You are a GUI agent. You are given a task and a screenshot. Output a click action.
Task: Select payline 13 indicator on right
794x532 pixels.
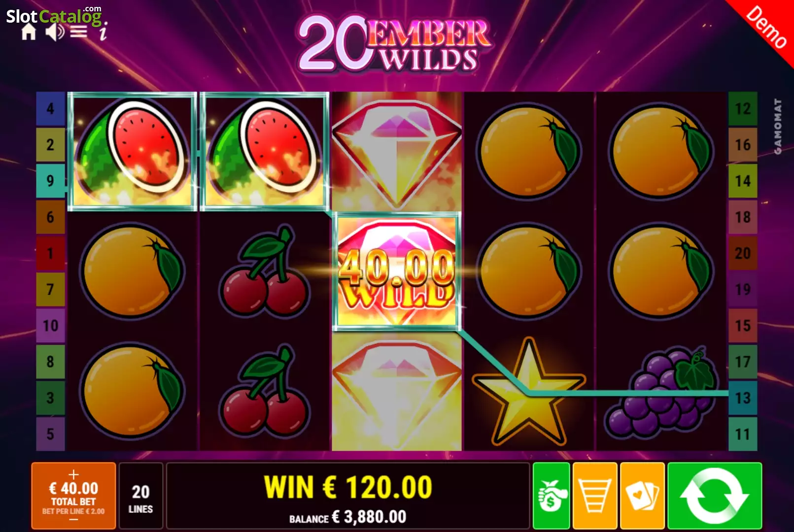pyautogui.click(x=743, y=398)
